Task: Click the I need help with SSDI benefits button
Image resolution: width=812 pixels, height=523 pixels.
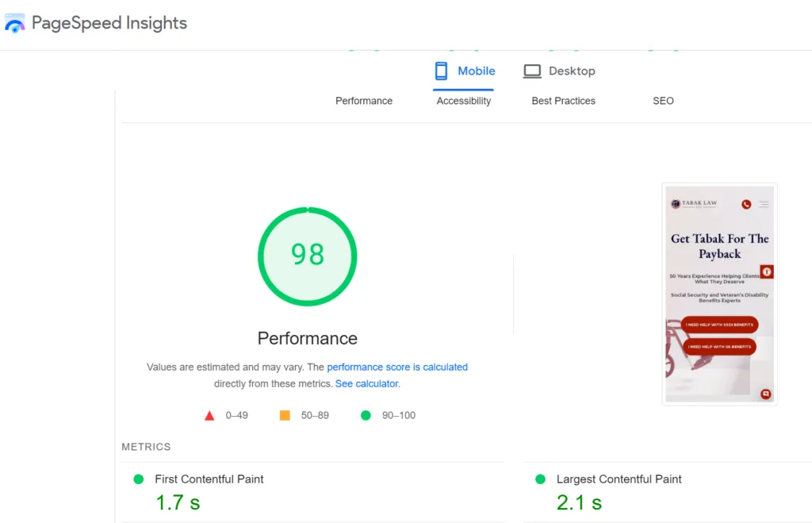Action: (720, 325)
